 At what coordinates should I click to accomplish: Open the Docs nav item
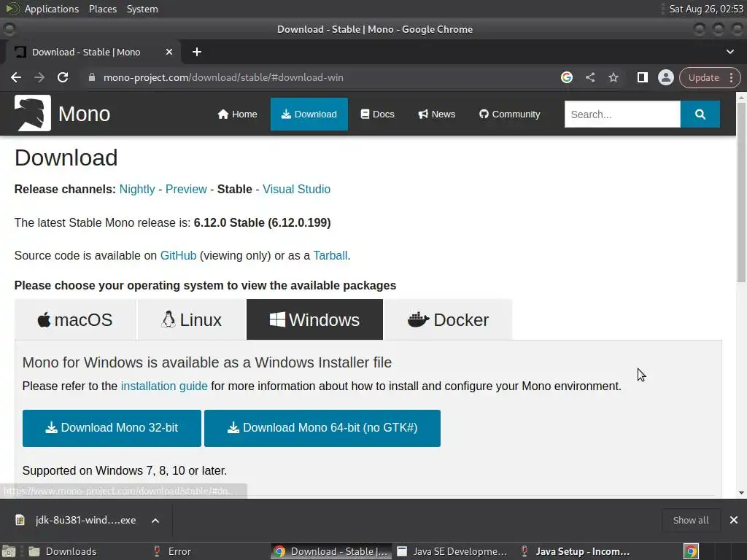377,114
